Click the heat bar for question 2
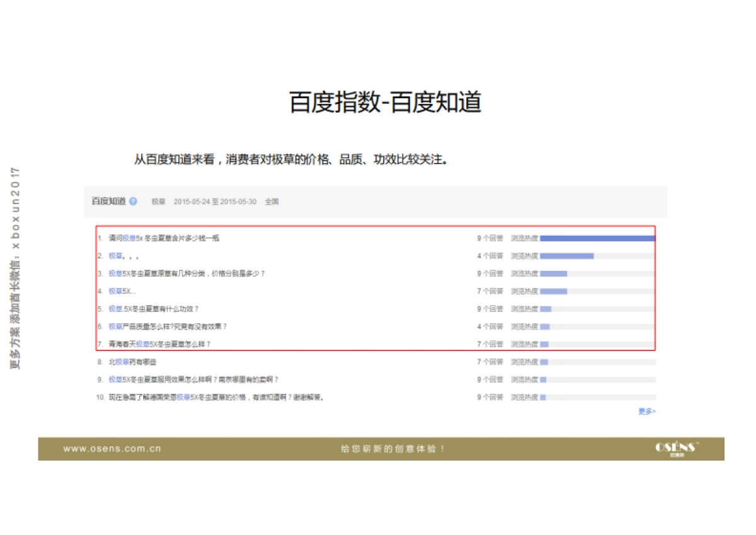This screenshot has height=535, width=756. 567,256
